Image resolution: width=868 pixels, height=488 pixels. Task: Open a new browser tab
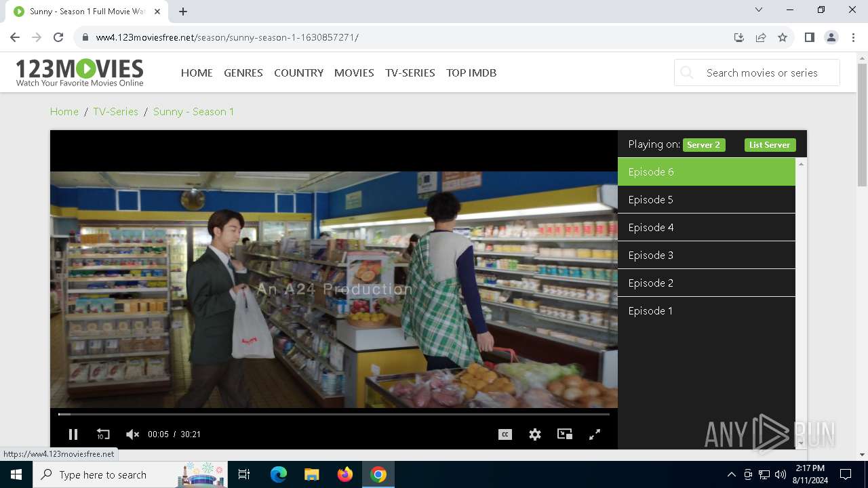click(183, 12)
